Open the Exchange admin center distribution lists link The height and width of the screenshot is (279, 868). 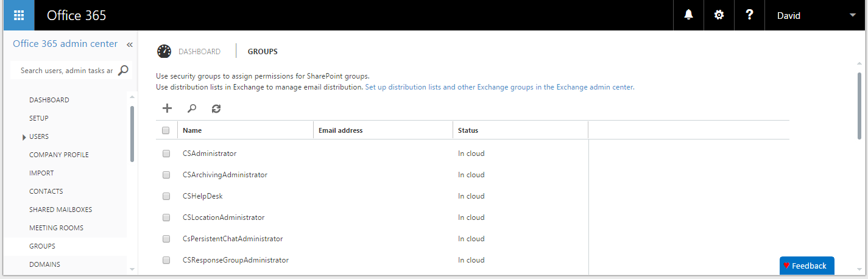pyautogui.click(x=499, y=87)
